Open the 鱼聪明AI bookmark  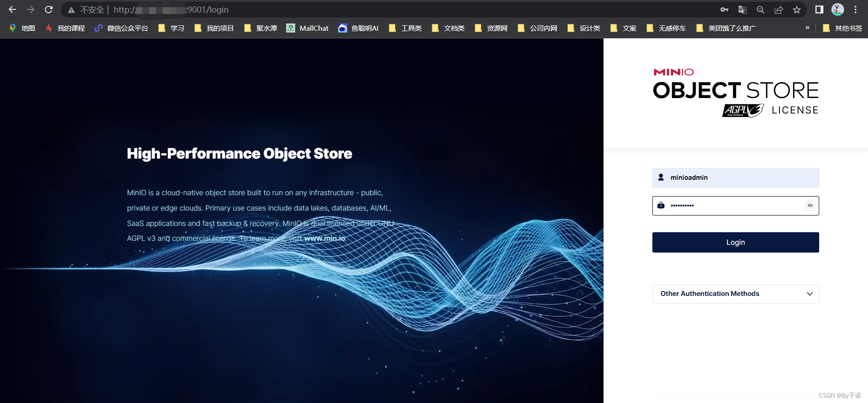(359, 28)
